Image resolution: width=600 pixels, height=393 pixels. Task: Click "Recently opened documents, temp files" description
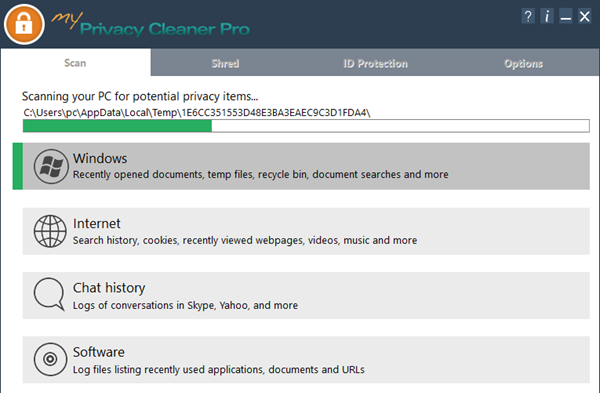click(x=261, y=174)
